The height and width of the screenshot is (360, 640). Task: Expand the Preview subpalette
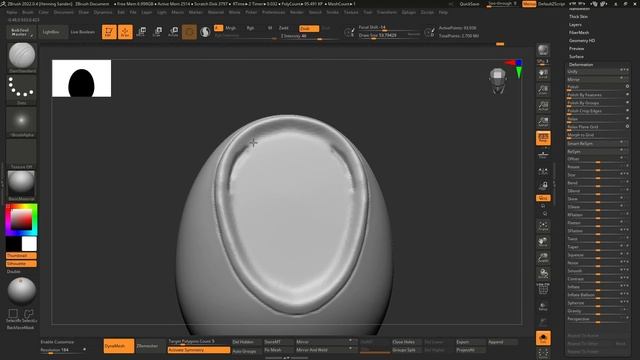click(x=576, y=49)
